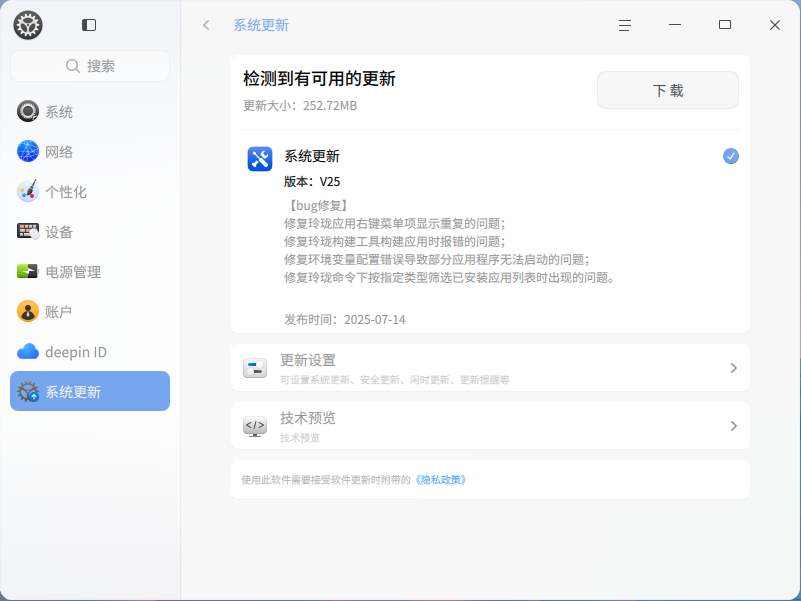801x601 pixels.
Task: Click the 版本：V25 text
Action: (x=312, y=181)
